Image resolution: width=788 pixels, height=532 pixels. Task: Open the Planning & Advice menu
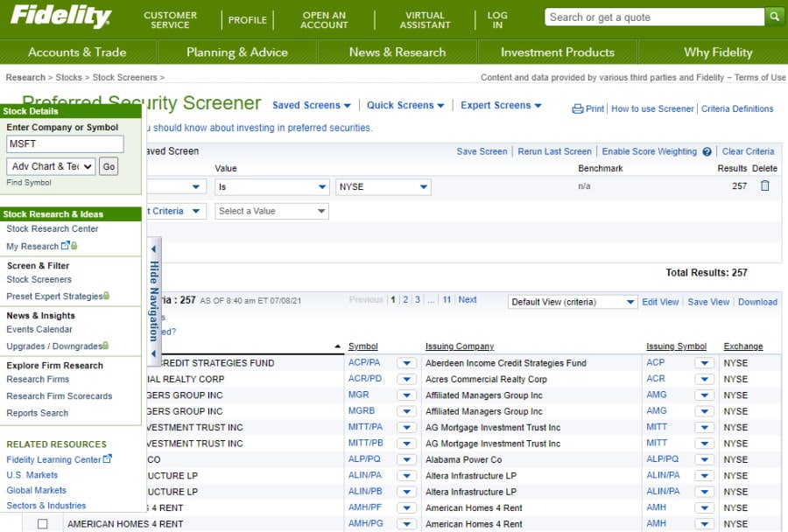(236, 52)
